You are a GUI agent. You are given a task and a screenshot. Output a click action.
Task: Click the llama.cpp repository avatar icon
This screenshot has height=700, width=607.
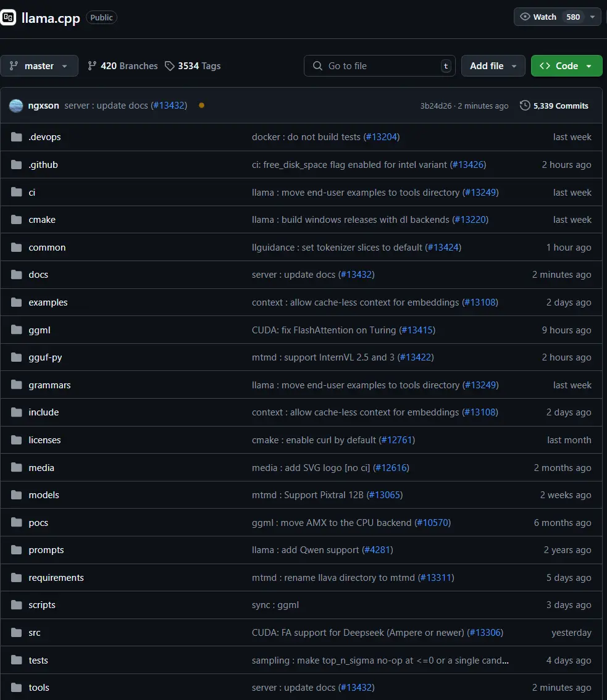[8, 17]
